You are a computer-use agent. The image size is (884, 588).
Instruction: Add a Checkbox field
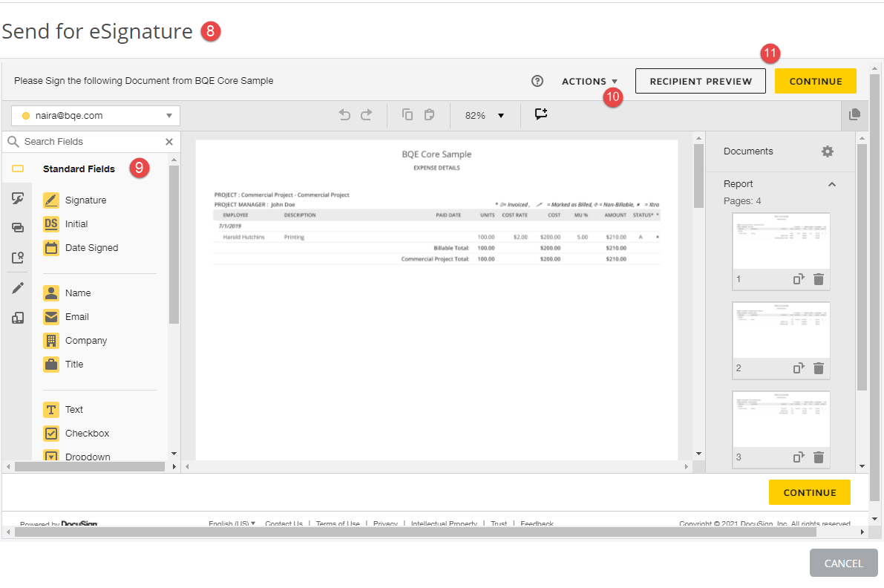pos(76,433)
